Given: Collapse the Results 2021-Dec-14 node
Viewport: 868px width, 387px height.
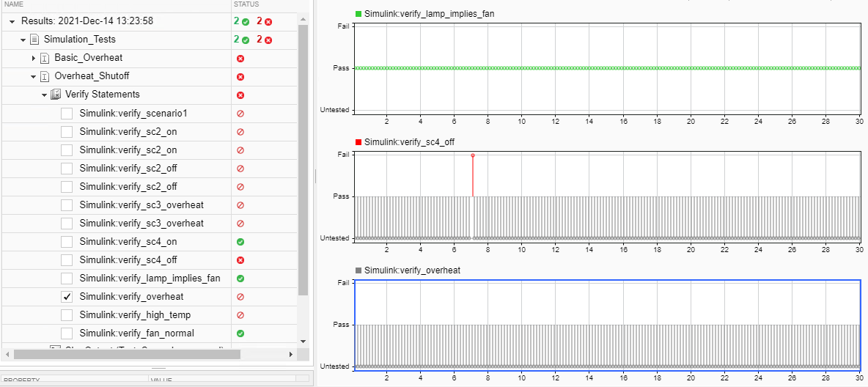Looking at the screenshot, I should click(x=12, y=21).
